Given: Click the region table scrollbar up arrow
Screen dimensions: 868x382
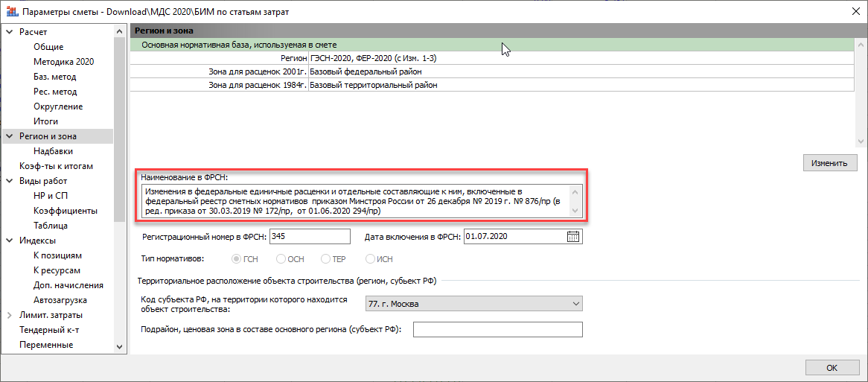Looking at the screenshot, I should (861, 44).
